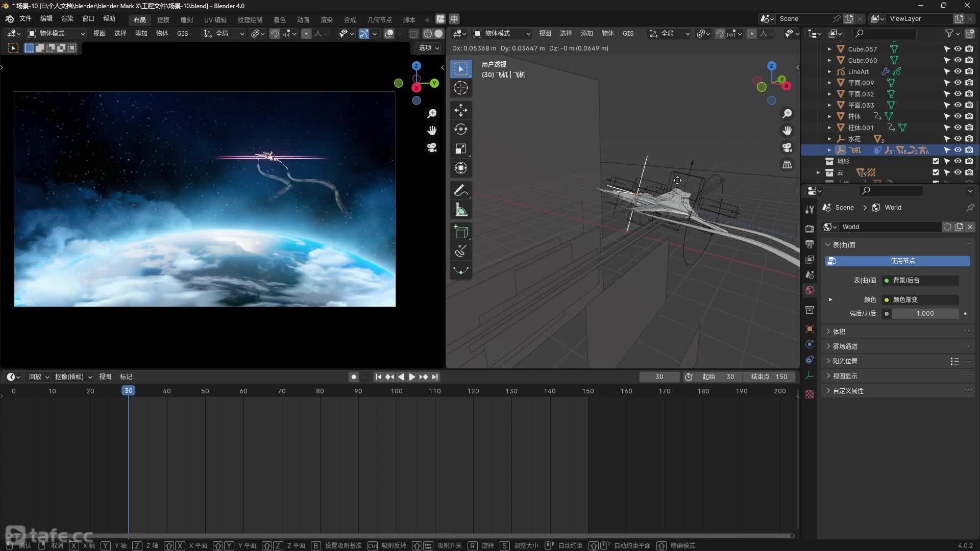Open the Texture properties tab

(810, 394)
